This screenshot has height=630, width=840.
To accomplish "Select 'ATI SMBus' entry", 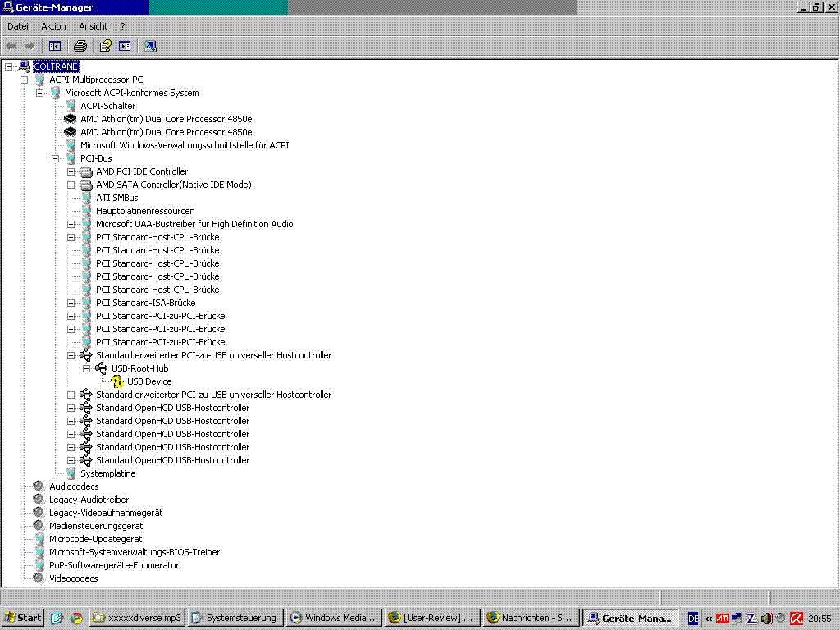I will (x=117, y=198).
